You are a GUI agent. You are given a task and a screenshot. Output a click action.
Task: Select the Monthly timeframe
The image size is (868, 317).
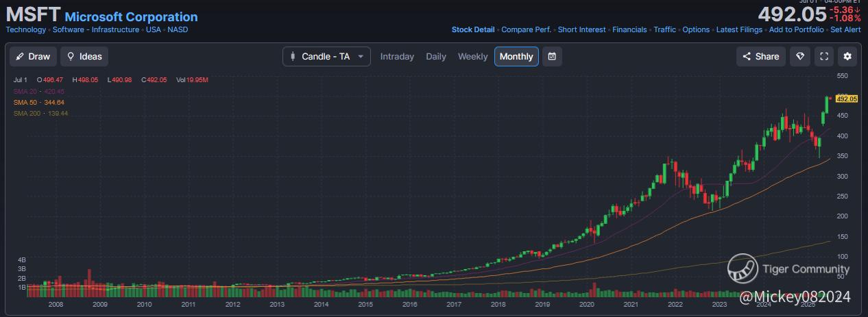pos(516,57)
